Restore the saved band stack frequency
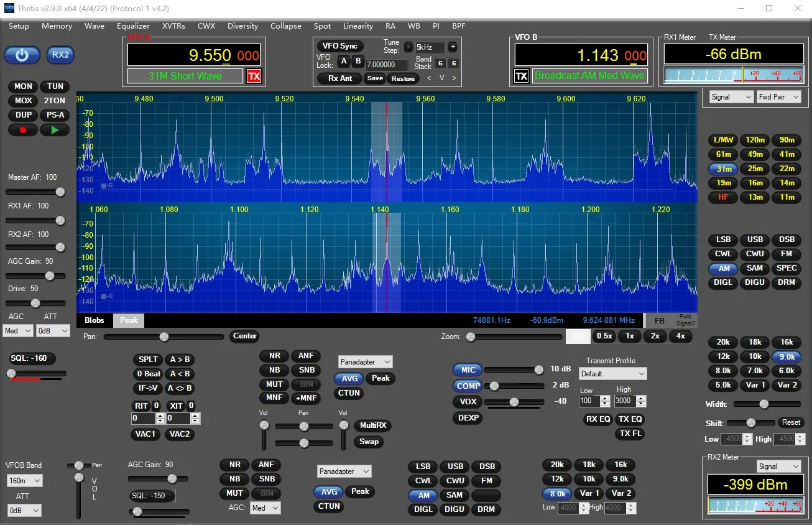Image resolution: width=812 pixels, height=525 pixels. click(x=402, y=78)
